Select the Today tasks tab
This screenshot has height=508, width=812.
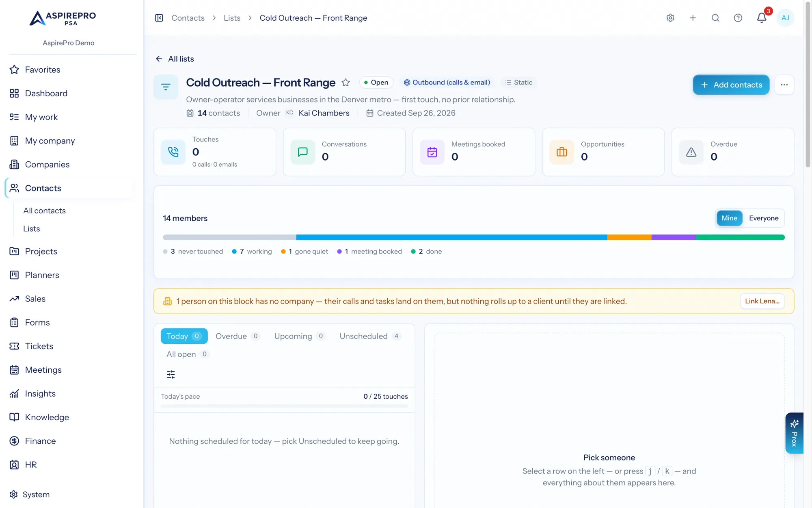(x=184, y=336)
